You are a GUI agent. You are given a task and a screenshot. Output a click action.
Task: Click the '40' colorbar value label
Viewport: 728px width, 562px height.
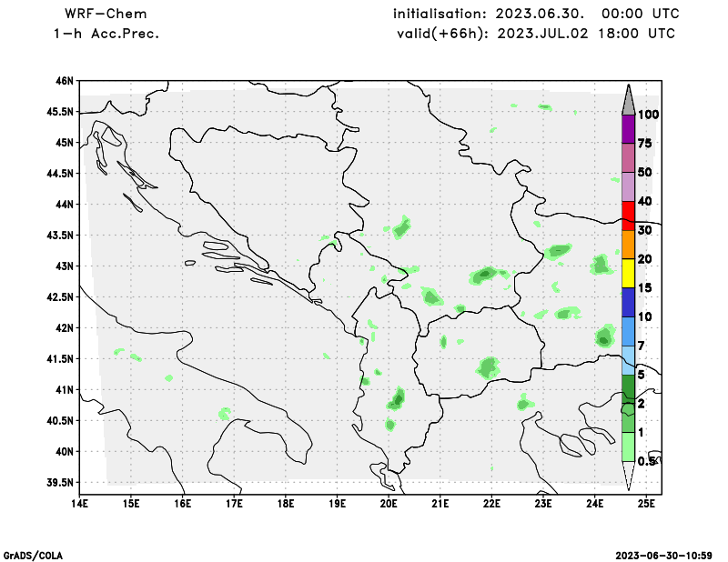[x=645, y=201]
